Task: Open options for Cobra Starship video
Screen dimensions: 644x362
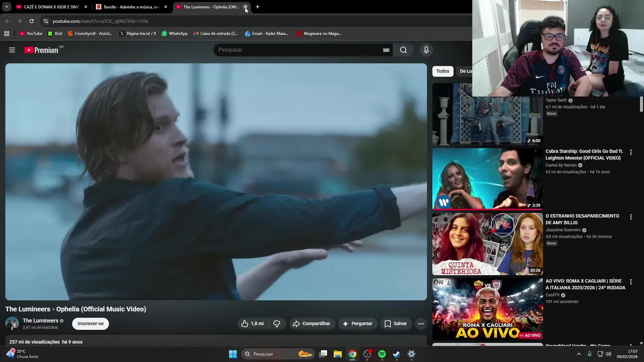Action: (x=631, y=152)
